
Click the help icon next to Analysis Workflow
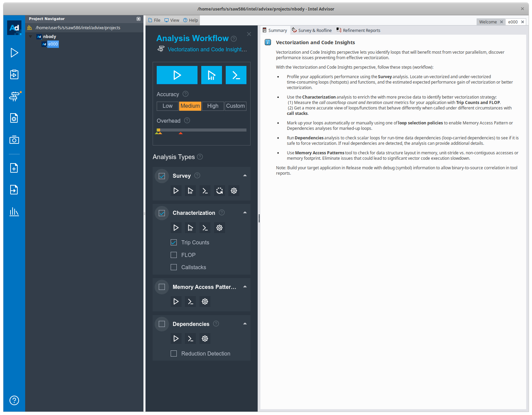[234, 39]
